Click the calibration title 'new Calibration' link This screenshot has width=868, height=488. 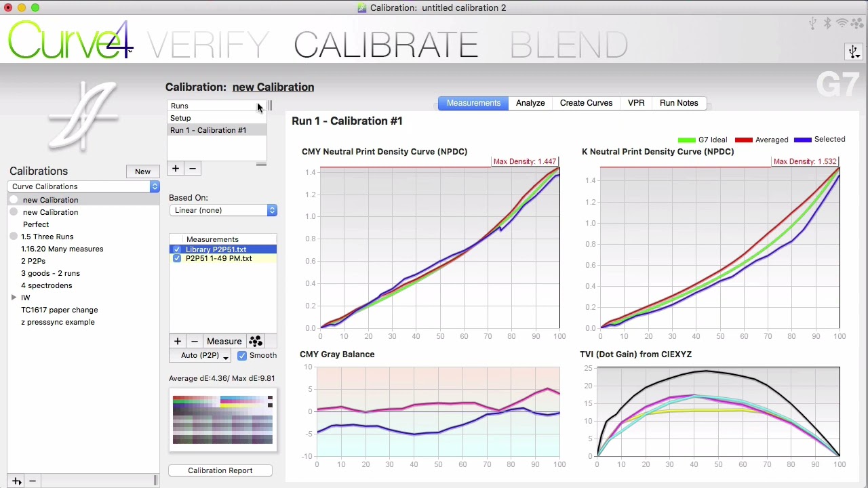273,87
